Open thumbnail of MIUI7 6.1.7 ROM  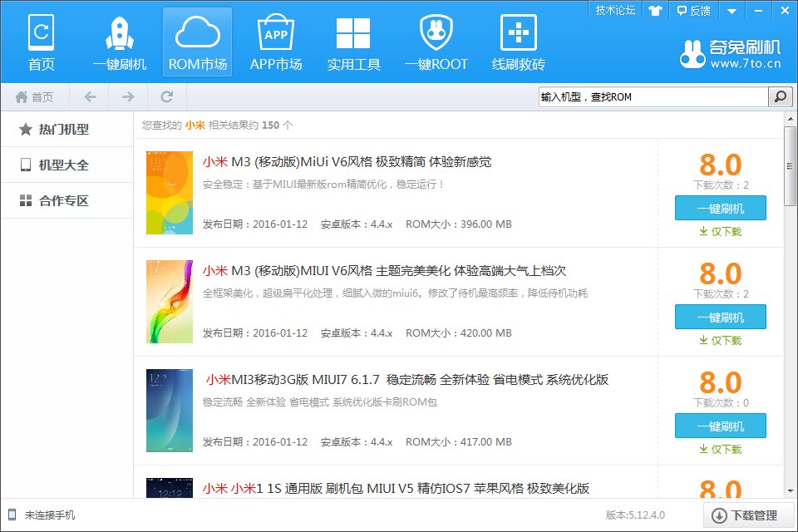[170, 411]
